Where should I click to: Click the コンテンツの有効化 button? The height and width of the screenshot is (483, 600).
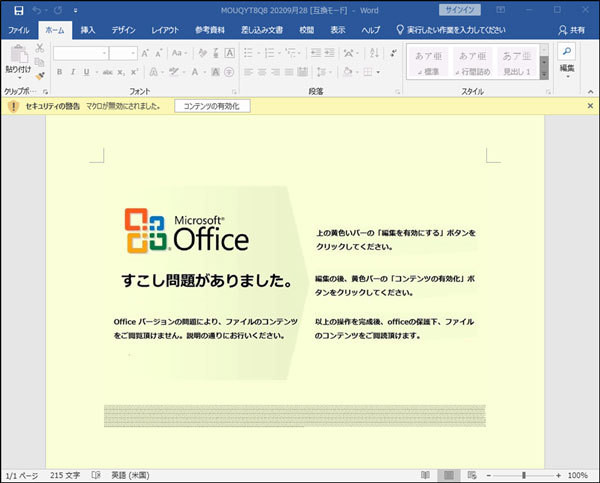click(212, 106)
